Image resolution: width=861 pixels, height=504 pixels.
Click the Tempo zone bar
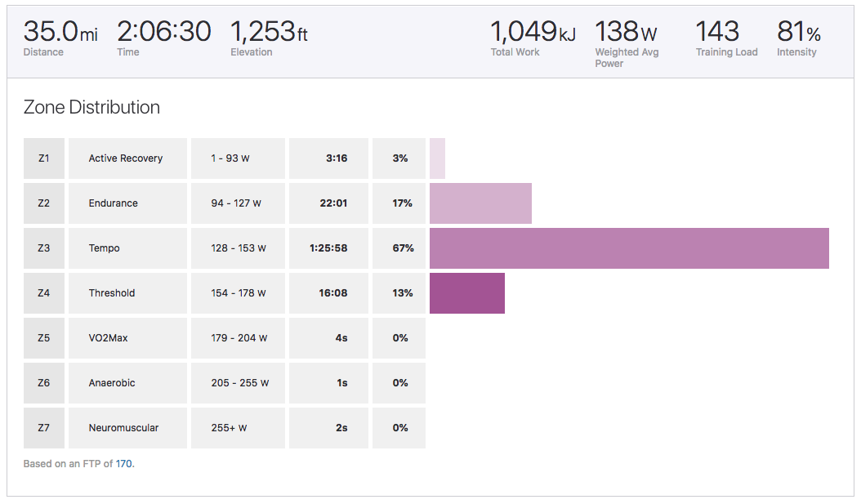[x=629, y=248]
